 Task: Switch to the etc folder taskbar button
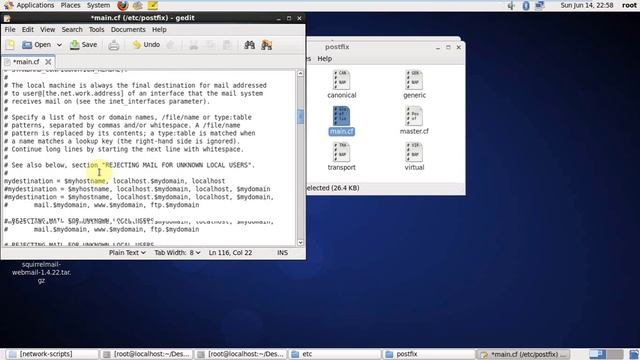(x=335, y=354)
